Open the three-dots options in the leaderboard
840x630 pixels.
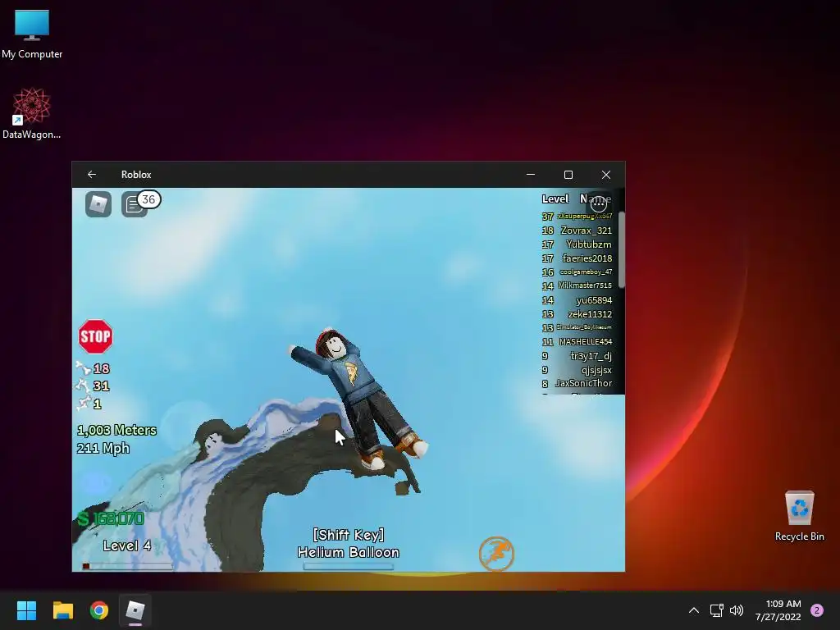[598, 203]
